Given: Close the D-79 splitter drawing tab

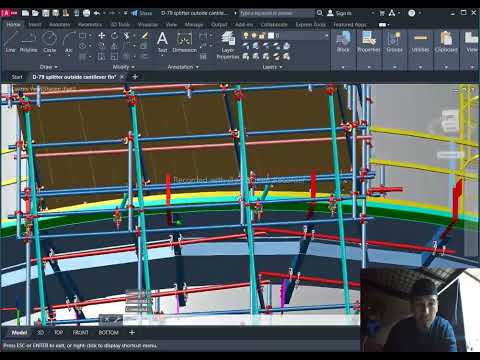Looking at the screenshot, I should [122, 77].
